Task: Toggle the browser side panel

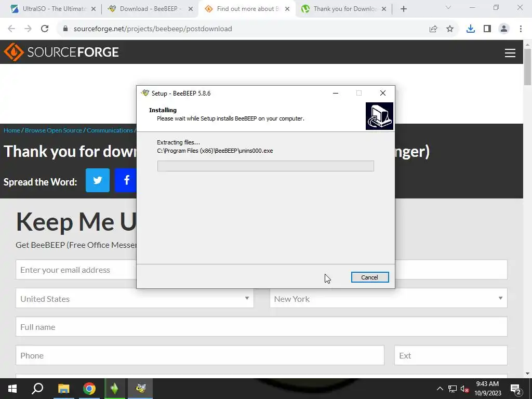Action: 487,29
